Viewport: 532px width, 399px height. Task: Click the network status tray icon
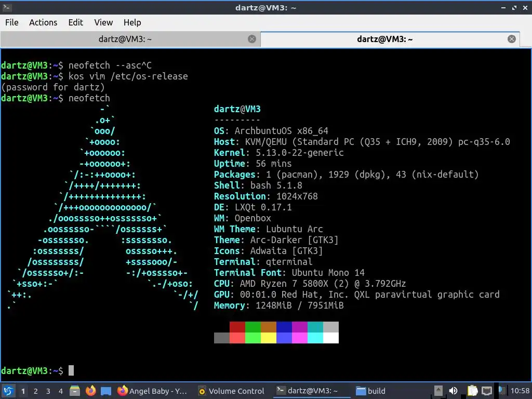pyautogui.click(x=487, y=391)
